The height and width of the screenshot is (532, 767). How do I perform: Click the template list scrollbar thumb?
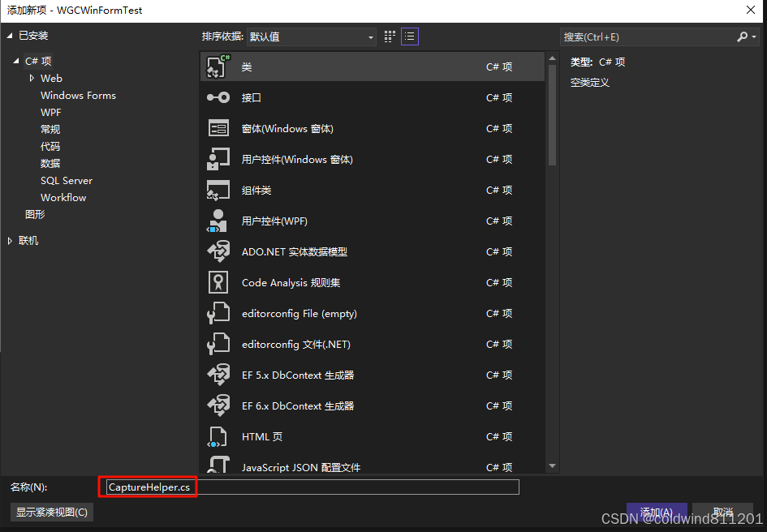point(552,114)
